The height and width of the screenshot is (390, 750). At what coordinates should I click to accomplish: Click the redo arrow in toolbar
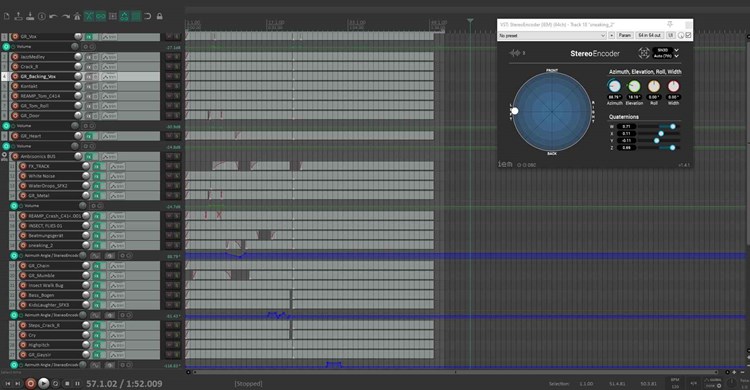(x=65, y=16)
